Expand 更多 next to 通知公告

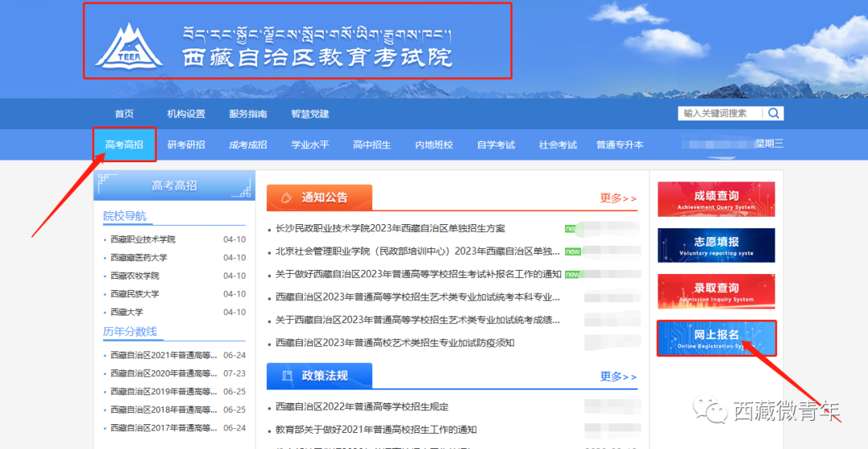pyautogui.click(x=617, y=198)
